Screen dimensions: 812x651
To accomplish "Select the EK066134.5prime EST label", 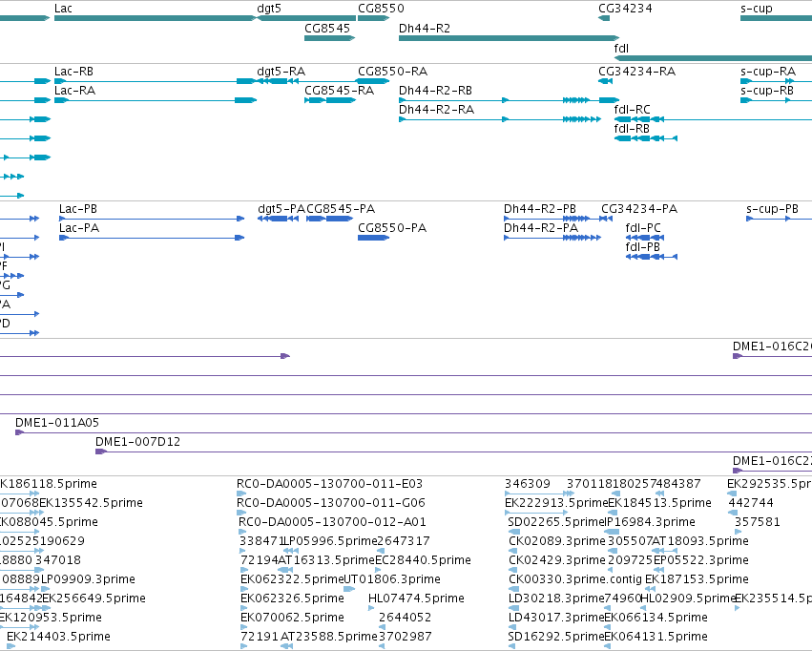I will (x=656, y=618).
